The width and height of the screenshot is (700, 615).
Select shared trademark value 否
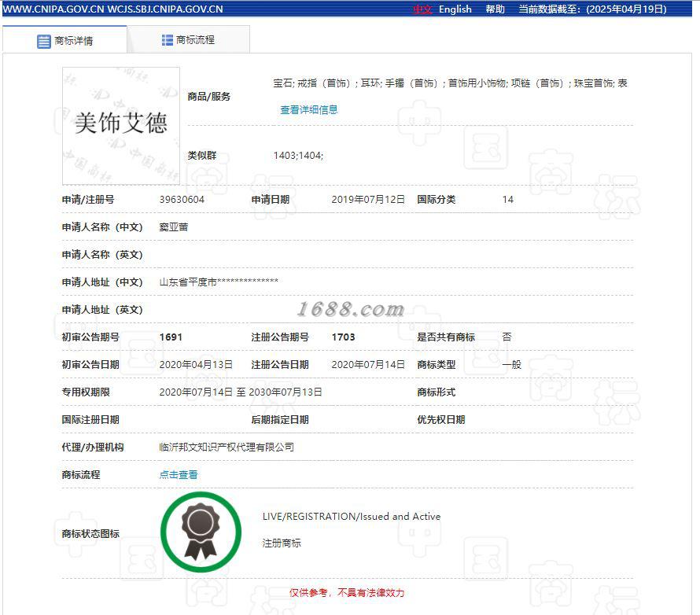(x=507, y=337)
